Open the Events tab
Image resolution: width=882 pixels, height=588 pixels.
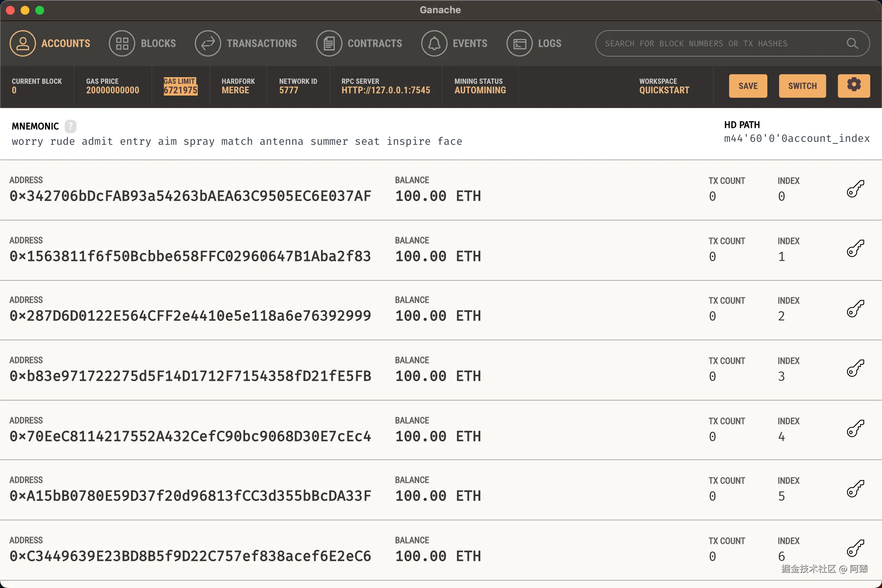point(454,43)
